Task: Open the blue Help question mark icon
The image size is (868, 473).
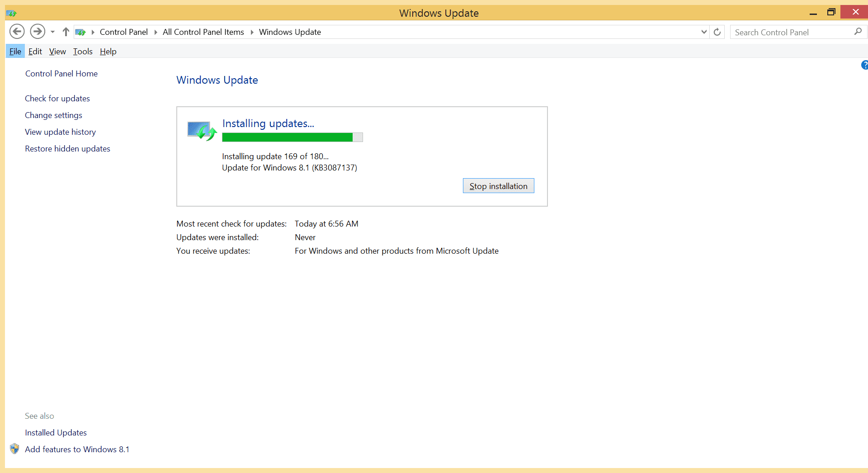Action: tap(864, 65)
